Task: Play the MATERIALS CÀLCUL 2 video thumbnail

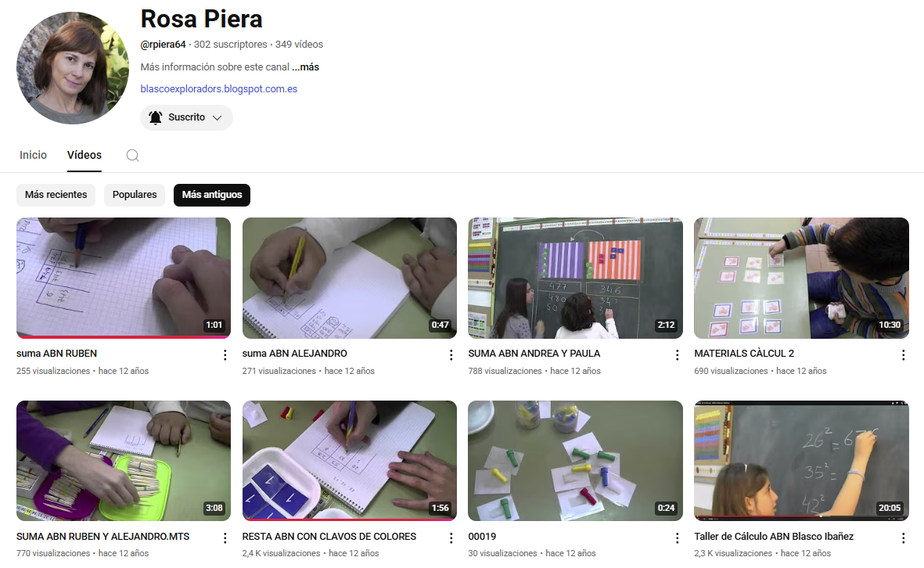Action: click(801, 278)
